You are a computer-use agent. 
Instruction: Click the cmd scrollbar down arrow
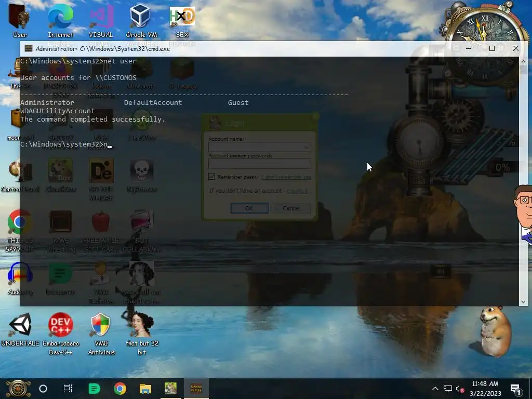pyautogui.click(x=523, y=301)
